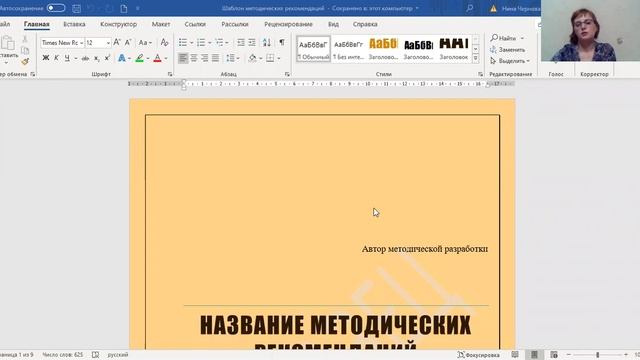Decrease font size with the smaller A
640x360 pixels.
(128, 42)
